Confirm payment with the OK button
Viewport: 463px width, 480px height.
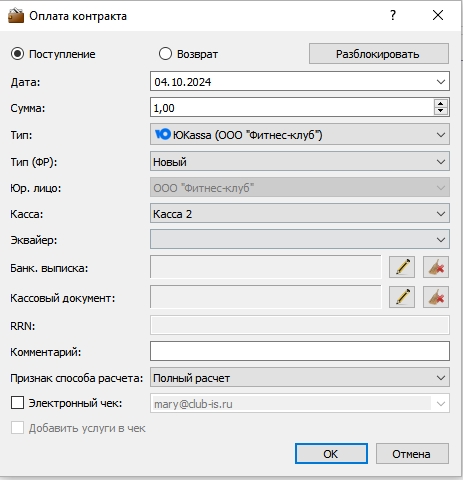click(x=331, y=454)
